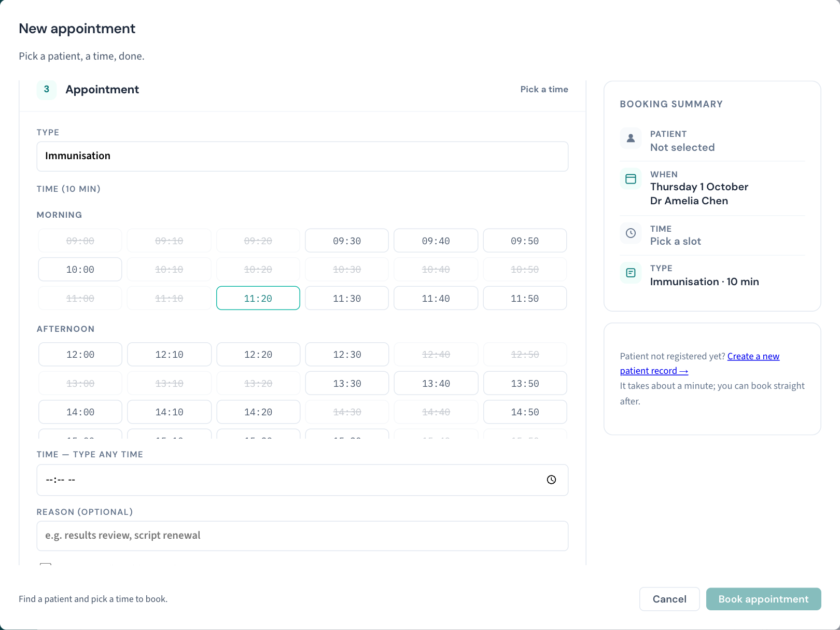Click the Cancel button
Image resolution: width=840 pixels, height=630 pixels.
coord(669,599)
